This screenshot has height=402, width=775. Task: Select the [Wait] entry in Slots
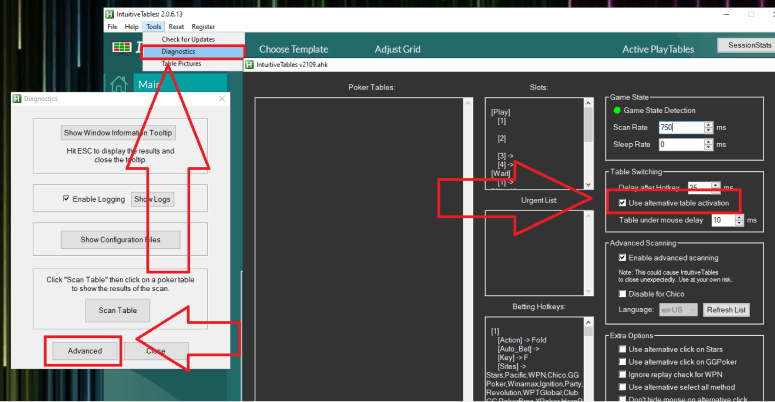[501, 174]
